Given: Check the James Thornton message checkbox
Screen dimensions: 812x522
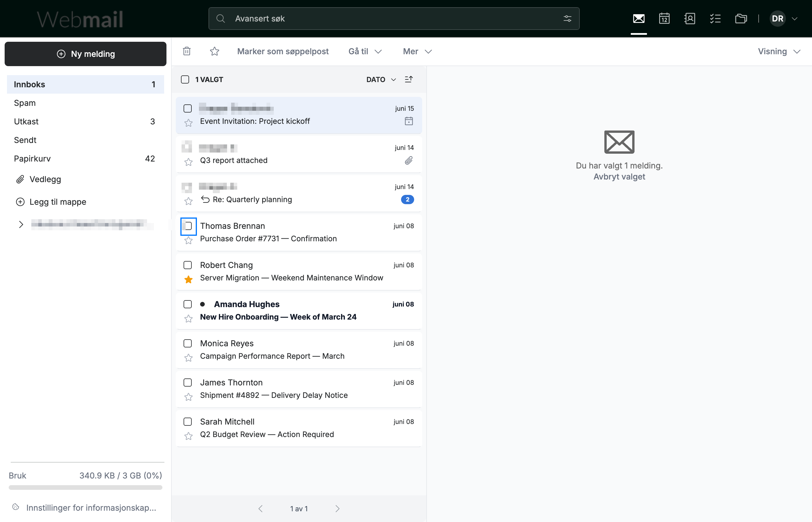Looking at the screenshot, I should 187,382.
